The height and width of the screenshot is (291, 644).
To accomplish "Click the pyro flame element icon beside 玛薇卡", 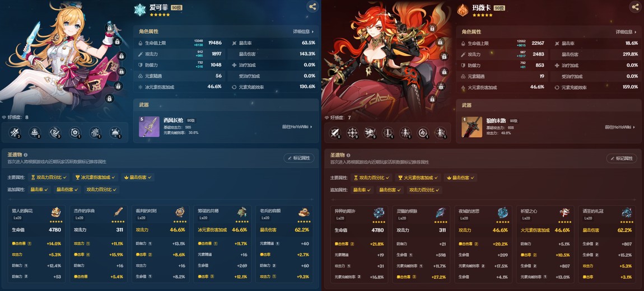I will click(463, 10).
